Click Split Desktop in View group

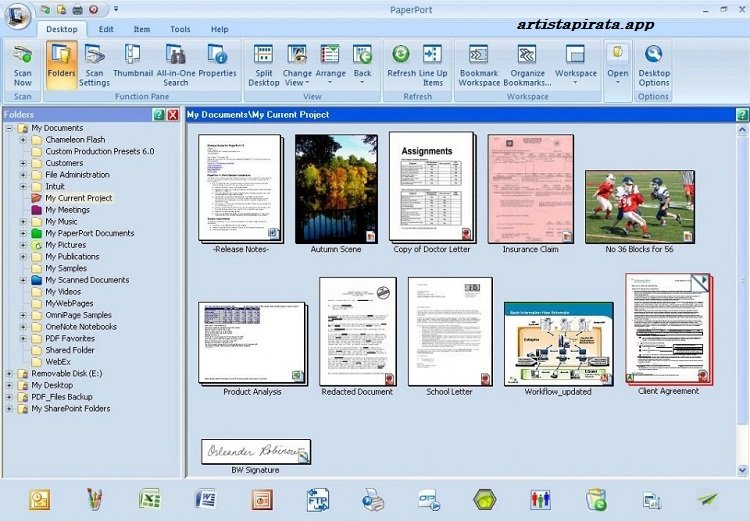coord(264,66)
